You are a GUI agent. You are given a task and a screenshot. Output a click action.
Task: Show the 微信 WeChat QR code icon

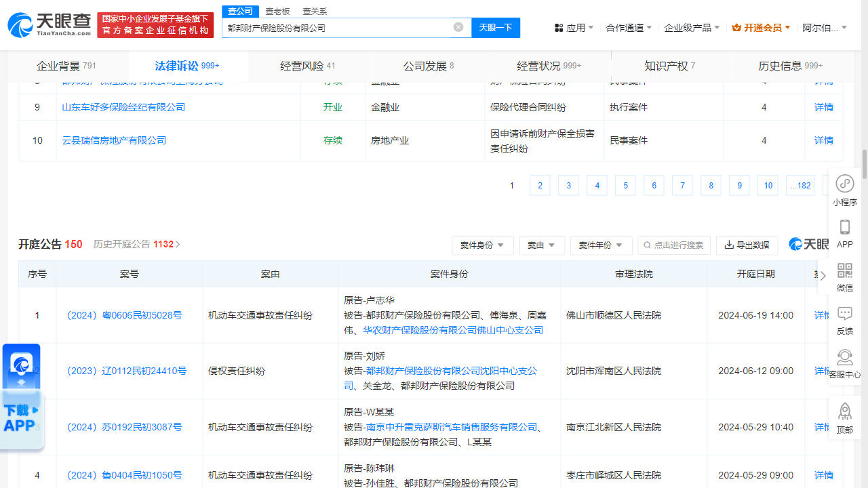point(844,278)
